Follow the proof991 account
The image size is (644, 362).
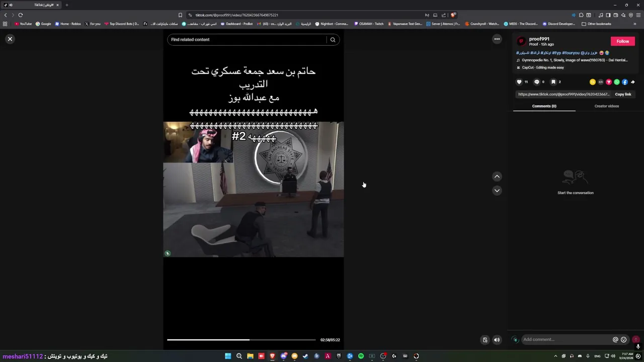tap(622, 41)
